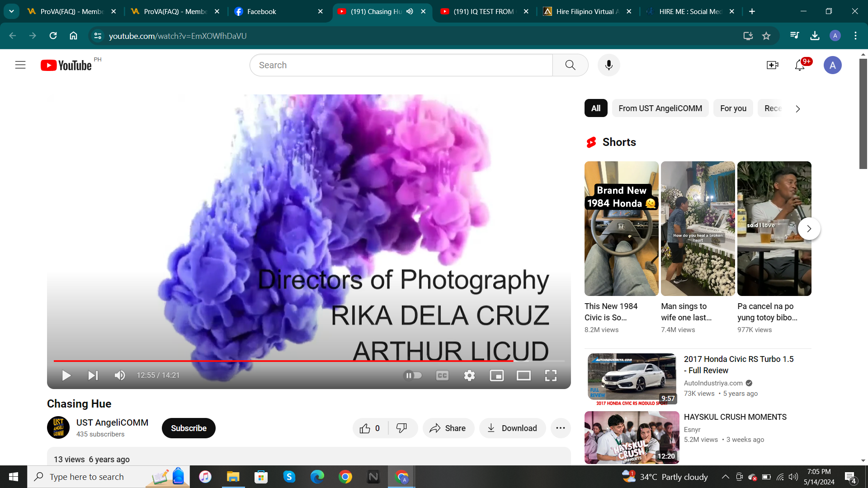868x488 pixels.
Task: Show more suggestion filter chips
Action: (x=798, y=108)
